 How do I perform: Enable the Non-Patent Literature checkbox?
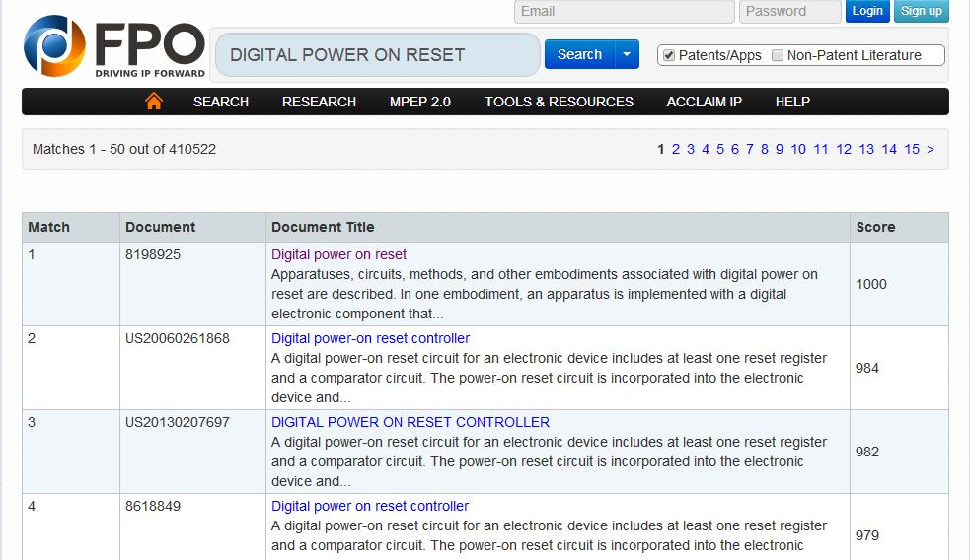(778, 56)
